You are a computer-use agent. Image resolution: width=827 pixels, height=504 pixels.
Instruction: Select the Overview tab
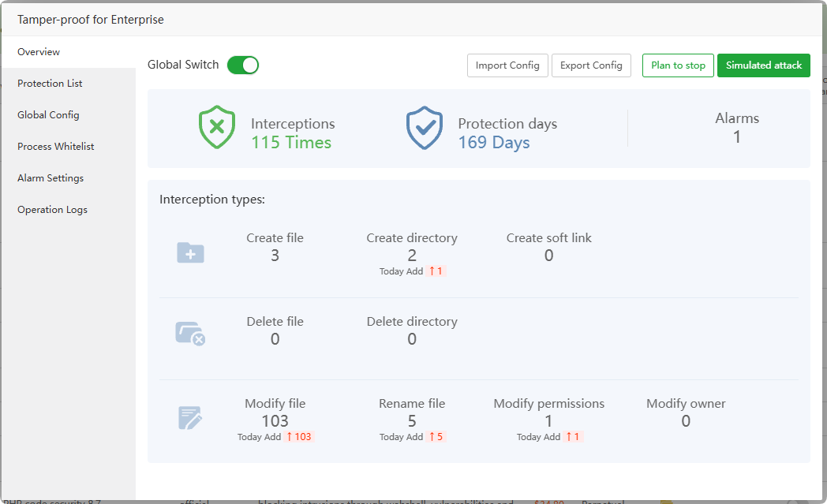pos(39,52)
